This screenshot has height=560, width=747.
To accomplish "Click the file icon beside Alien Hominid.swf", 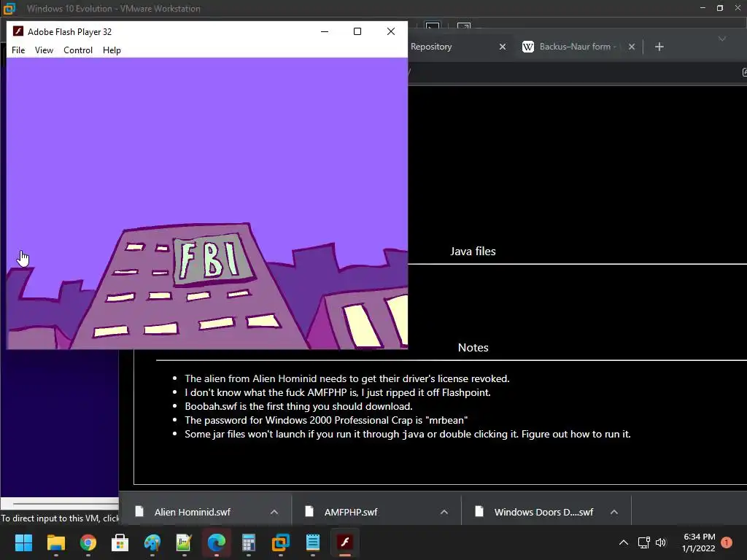I will click(139, 511).
